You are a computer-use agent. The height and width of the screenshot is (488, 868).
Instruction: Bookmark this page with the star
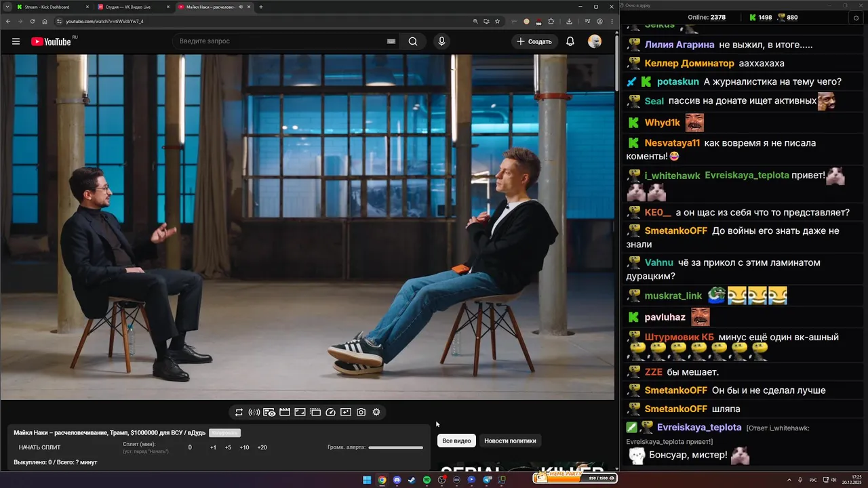tap(497, 21)
